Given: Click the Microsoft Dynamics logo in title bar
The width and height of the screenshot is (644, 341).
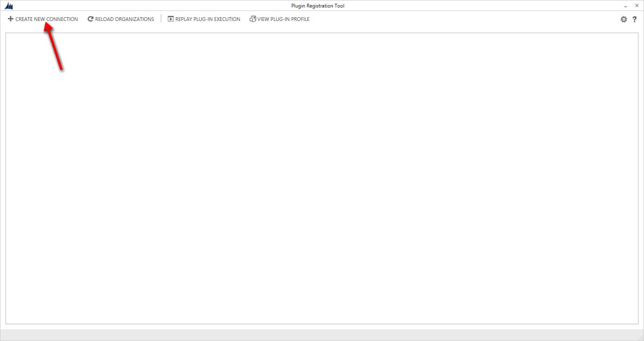Looking at the screenshot, I should (x=8, y=5).
